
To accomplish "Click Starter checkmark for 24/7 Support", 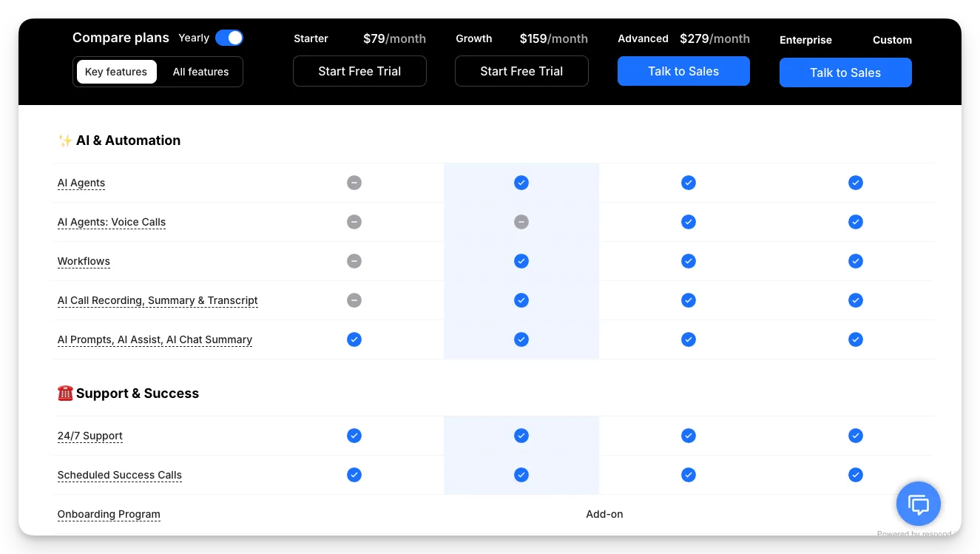I will click(354, 436).
